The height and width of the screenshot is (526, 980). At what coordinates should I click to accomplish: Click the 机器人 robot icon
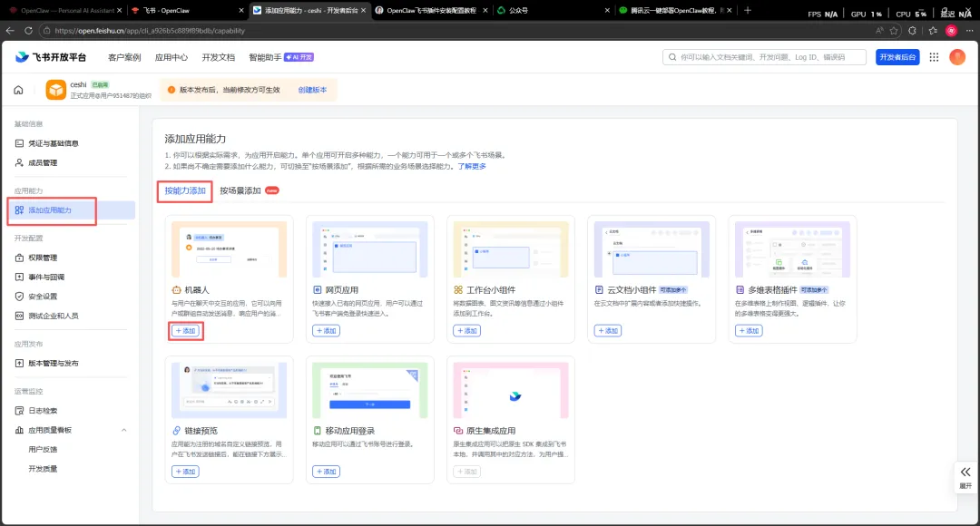[x=177, y=290]
